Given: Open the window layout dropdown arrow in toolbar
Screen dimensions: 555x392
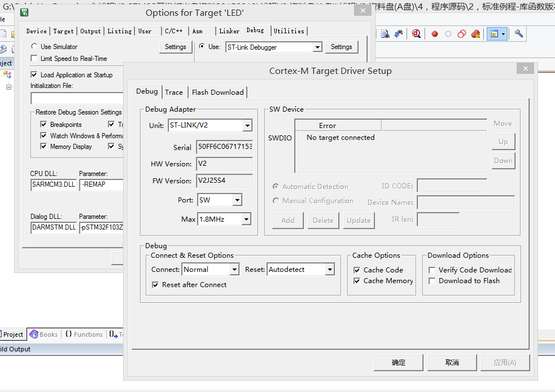Looking at the screenshot, I should click(503, 34).
